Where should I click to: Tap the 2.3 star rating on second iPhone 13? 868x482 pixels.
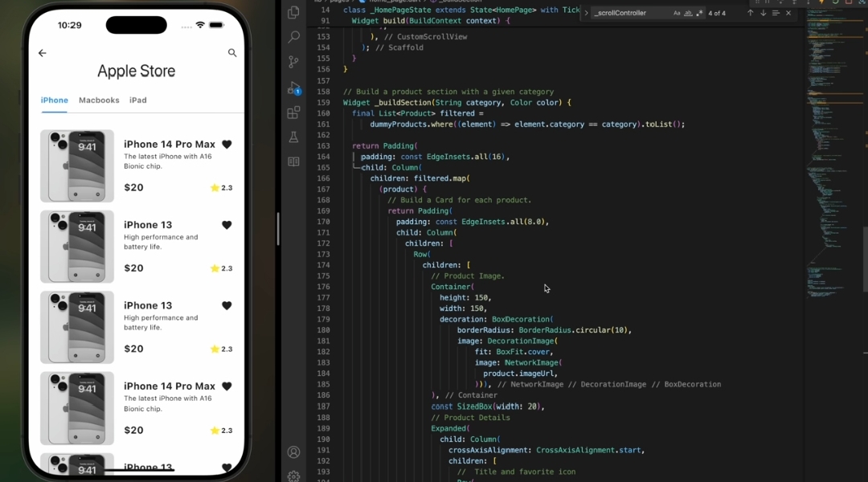click(x=222, y=349)
